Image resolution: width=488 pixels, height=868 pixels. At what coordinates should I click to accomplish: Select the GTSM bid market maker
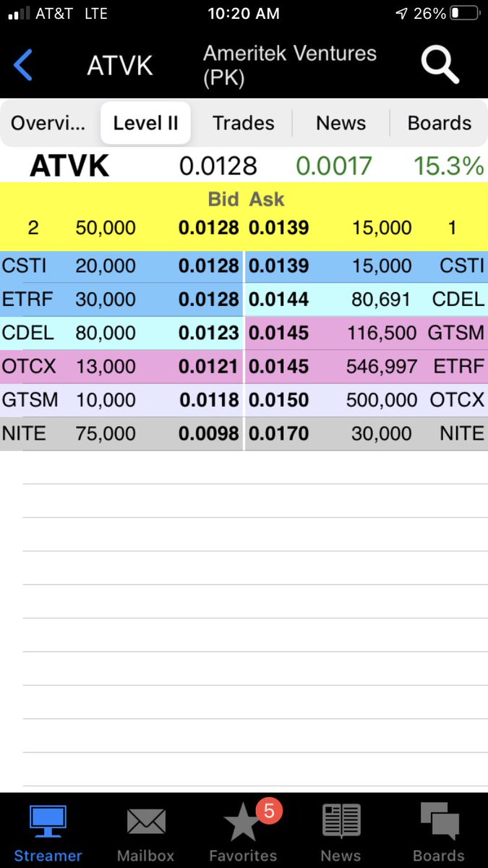(29, 399)
